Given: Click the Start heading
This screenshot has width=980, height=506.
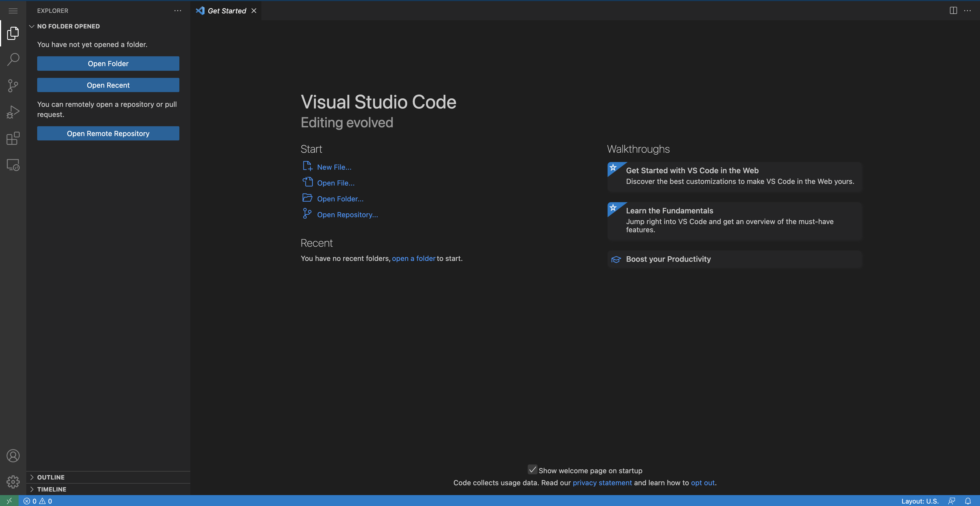Looking at the screenshot, I should [x=311, y=149].
